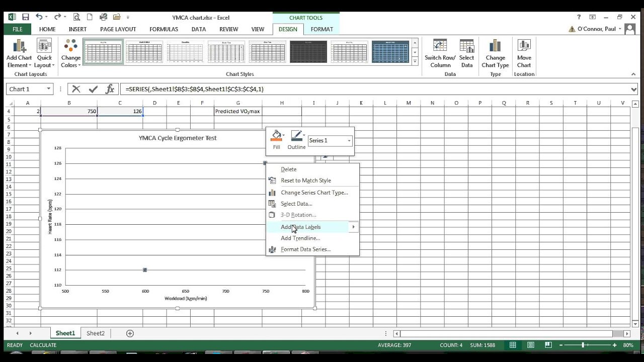644x362 pixels.
Task: Select the first chart style thumbnail
Action: 103,52
